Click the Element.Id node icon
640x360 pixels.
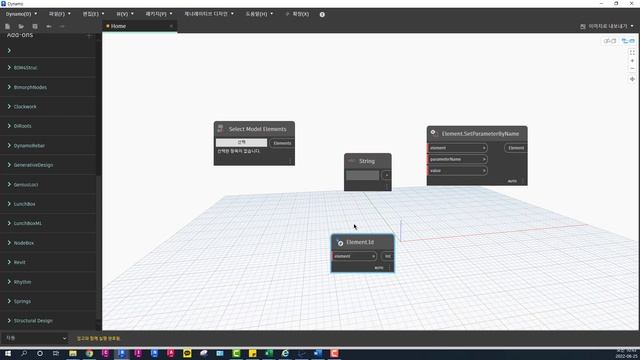click(x=340, y=242)
